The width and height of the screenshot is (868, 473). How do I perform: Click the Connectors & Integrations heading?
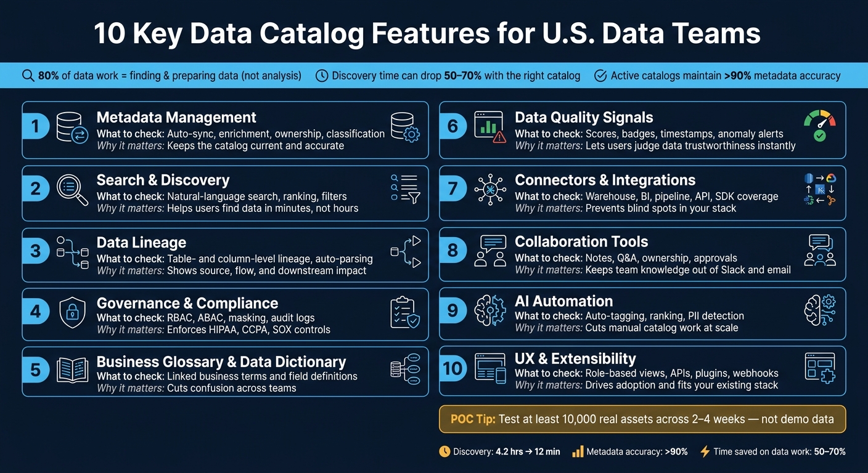[605, 180]
